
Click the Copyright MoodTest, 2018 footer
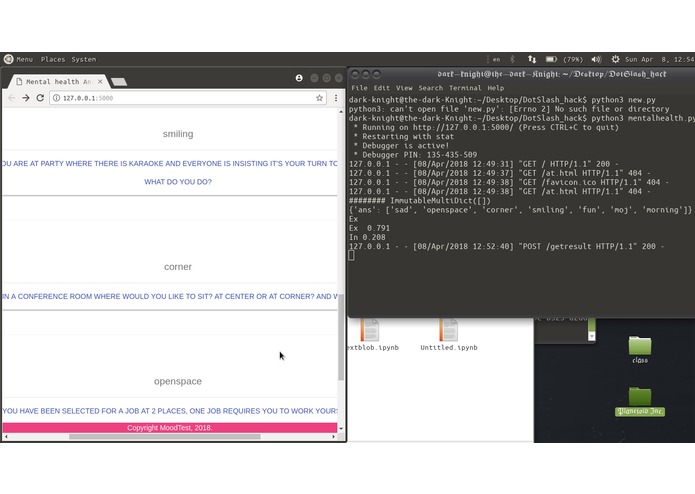(170, 428)
